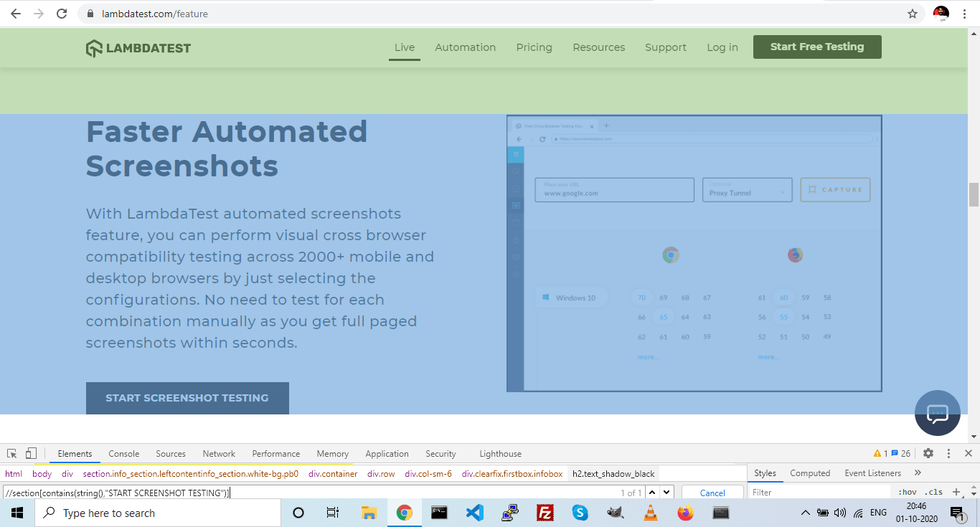
Task: Toggle element state with :hov
Action: (908, 493)
